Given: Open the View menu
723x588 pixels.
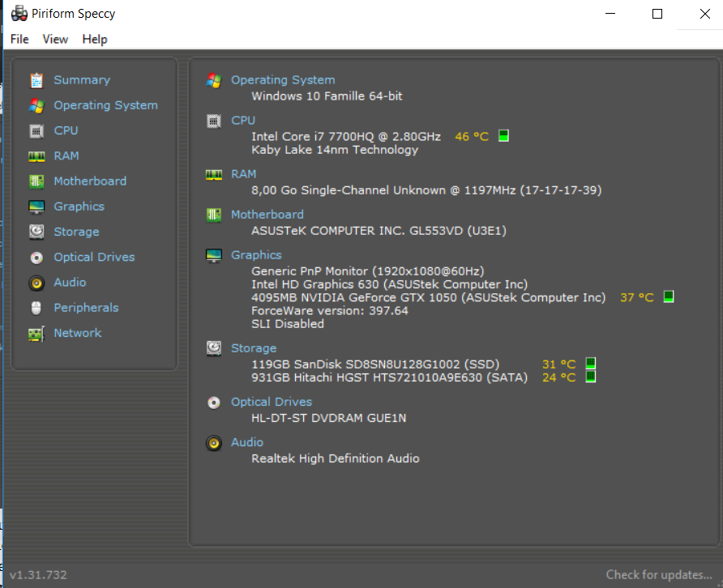Looking at the screenshot, I should [55, 39].
